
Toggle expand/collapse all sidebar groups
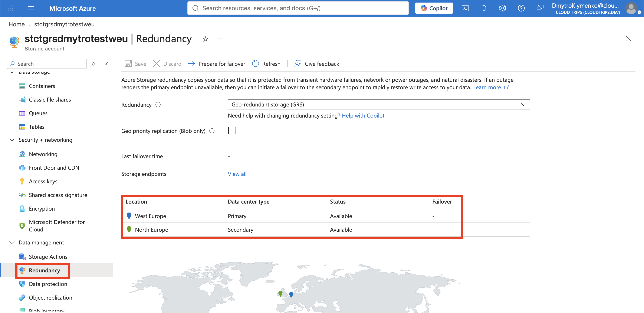[93, 64]
